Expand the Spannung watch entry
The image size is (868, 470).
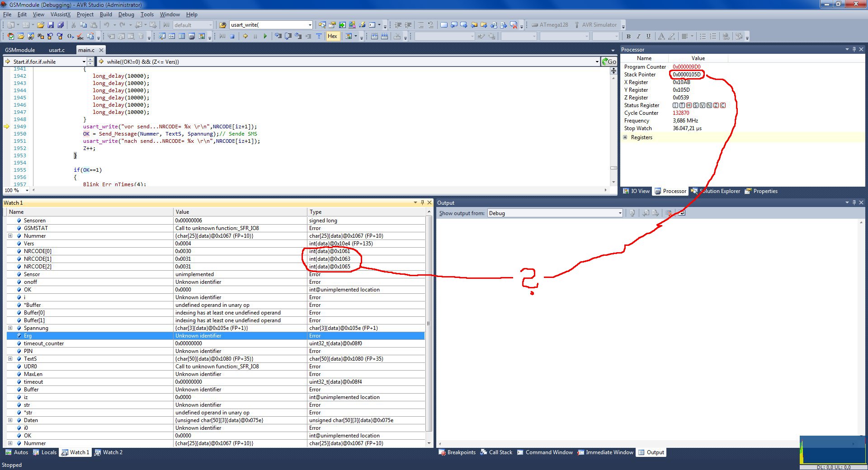pyautogui.click(x=10, y=328)
